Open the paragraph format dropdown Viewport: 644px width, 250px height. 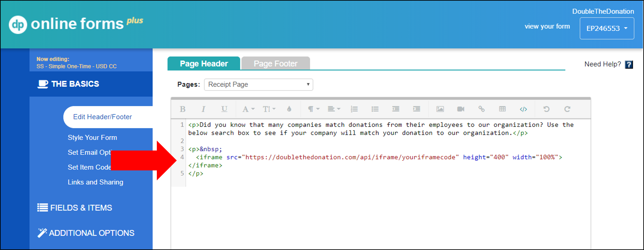coord(313,109)
